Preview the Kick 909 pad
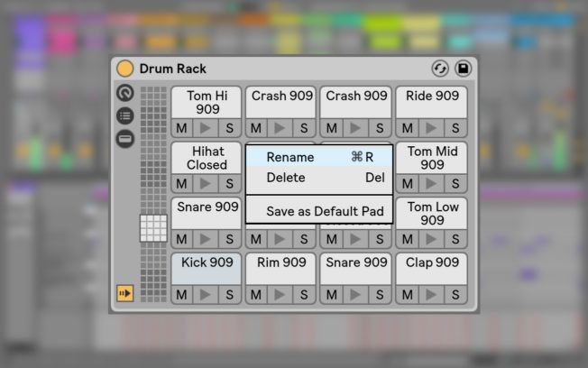Viewport: 588px width, 368px height. click(206, 294)
